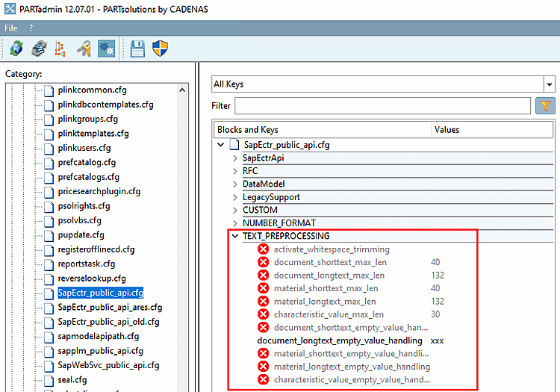The image size is (560, 392).
Task: Click red X icon beside activate_whitespace_trimming
Action: tap(264, 249)
